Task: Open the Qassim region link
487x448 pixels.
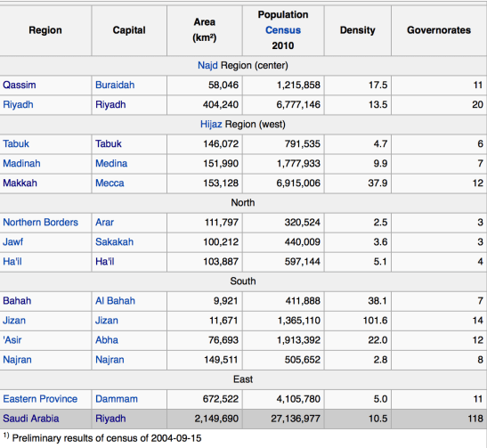Action: tap(20, 86)
